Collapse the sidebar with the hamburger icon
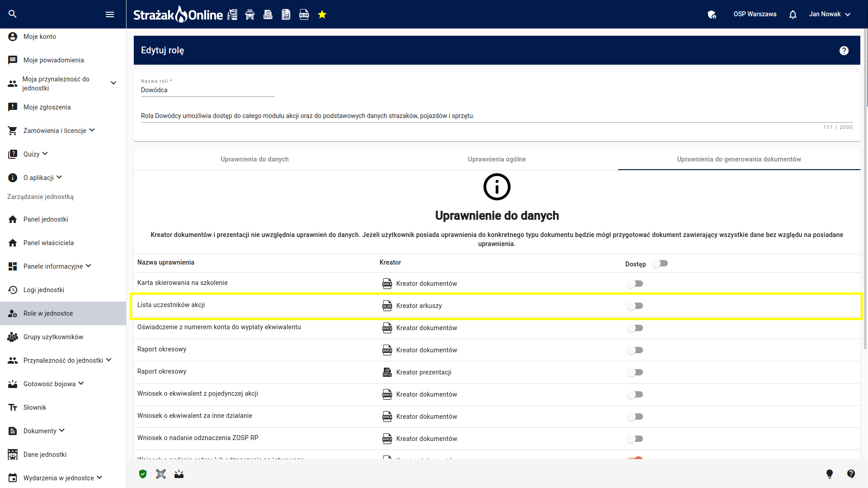The height and width of the screenshot is (488, 868). (110, 14)
